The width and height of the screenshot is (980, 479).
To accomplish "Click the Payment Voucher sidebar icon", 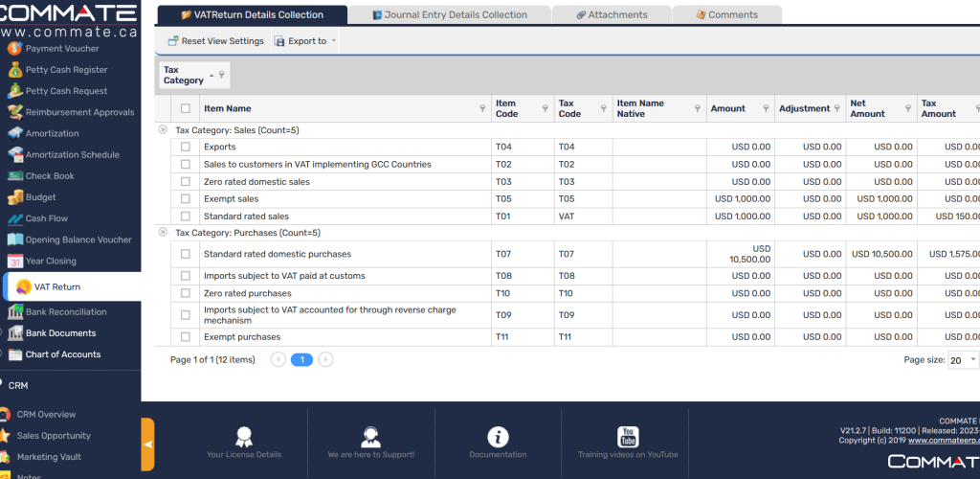I will click(x=15, y=48).
